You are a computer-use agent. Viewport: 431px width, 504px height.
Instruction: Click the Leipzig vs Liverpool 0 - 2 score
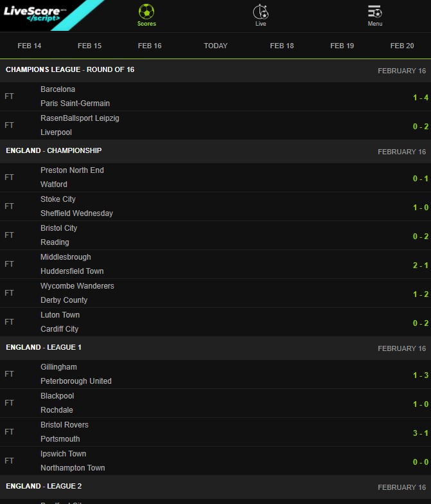click(x=420, y=126)
